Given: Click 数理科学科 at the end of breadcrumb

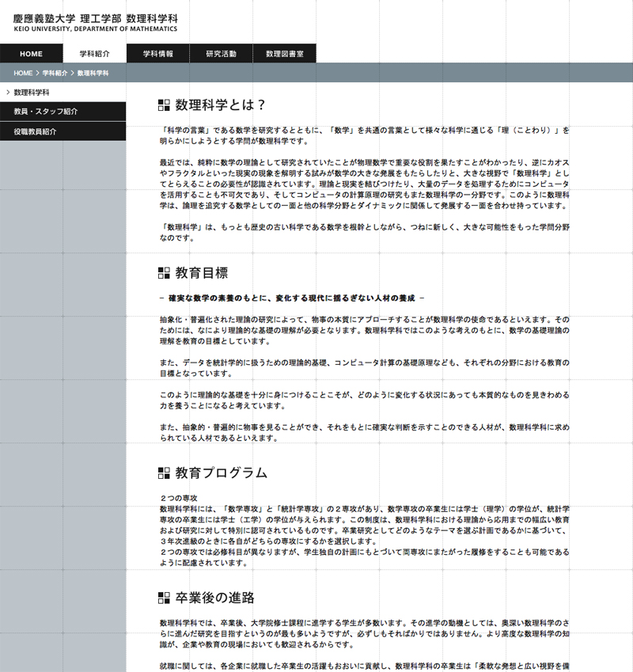Looking at the screenshot, I should [93, 73].
